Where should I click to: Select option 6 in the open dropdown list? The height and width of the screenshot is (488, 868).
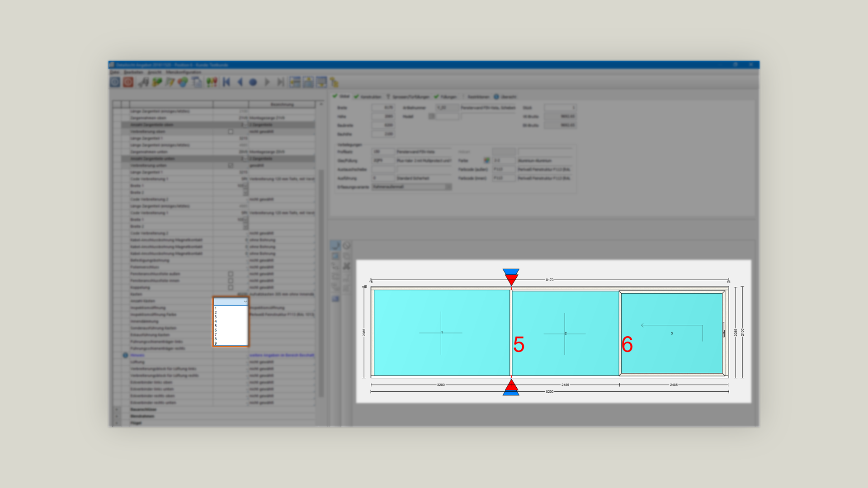tap(231, 330)
